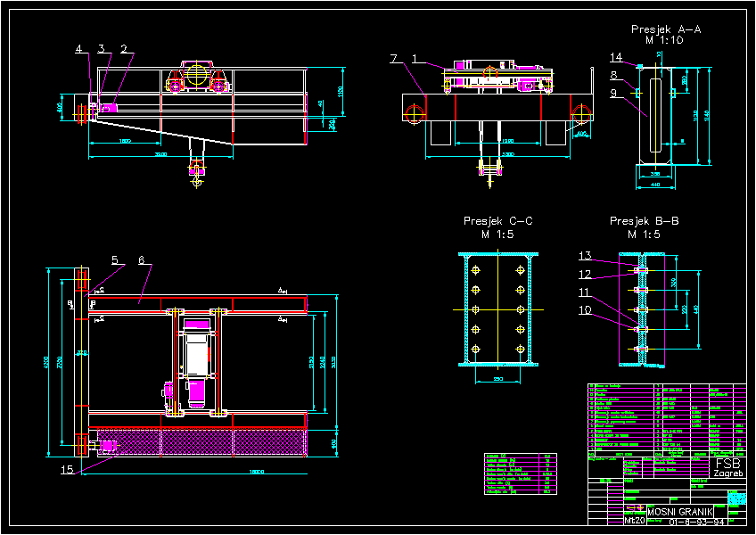756x535 pixels.
Task: Click the Mt20 scale label
Action: click(x=635, y=520)
